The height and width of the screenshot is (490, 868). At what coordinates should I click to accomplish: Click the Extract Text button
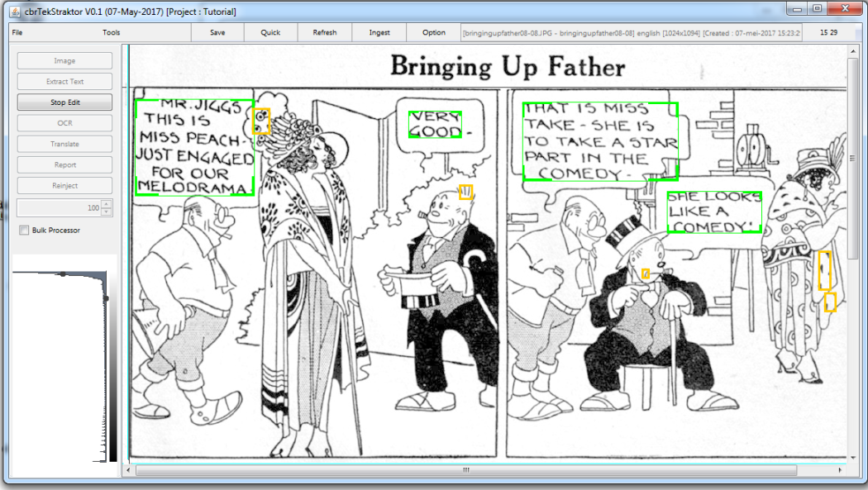[64, 81]
